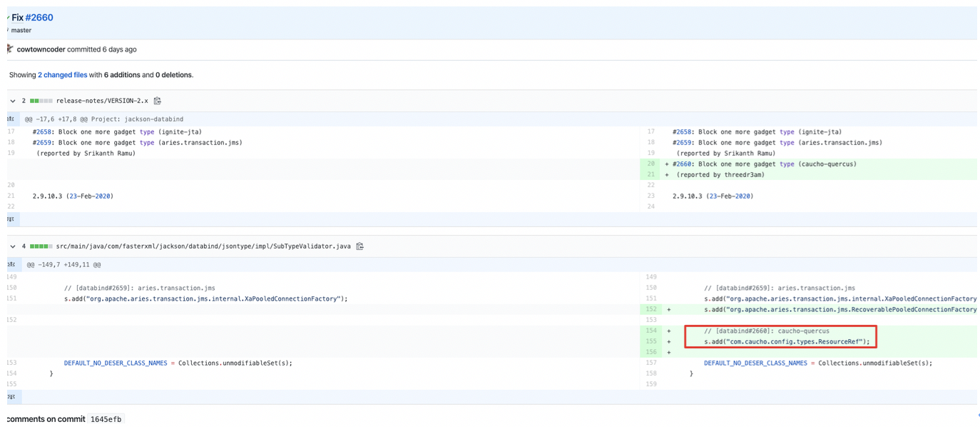
Task: Expand hidden lines at '@@ -17,6 +17,8' hunk
Action: [11, 119]
